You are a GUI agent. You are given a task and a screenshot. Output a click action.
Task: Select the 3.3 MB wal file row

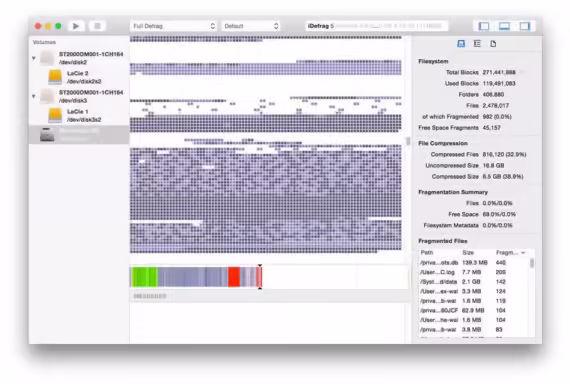tap(474, 291)
